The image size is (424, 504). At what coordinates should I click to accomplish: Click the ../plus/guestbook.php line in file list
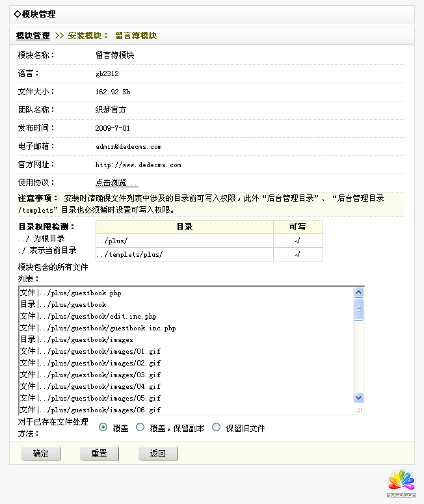click(71, 293)
